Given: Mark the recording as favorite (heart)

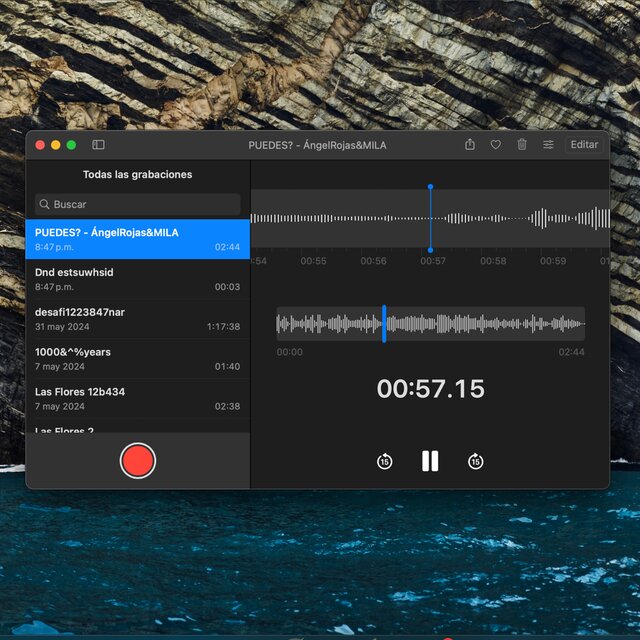Looking at the screenshot, I should tap(496, 144).
